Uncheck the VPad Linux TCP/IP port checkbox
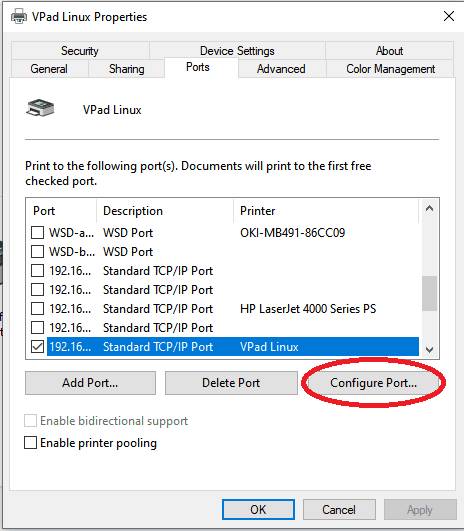Screen dimensions: 464x531 pos(37,346)
